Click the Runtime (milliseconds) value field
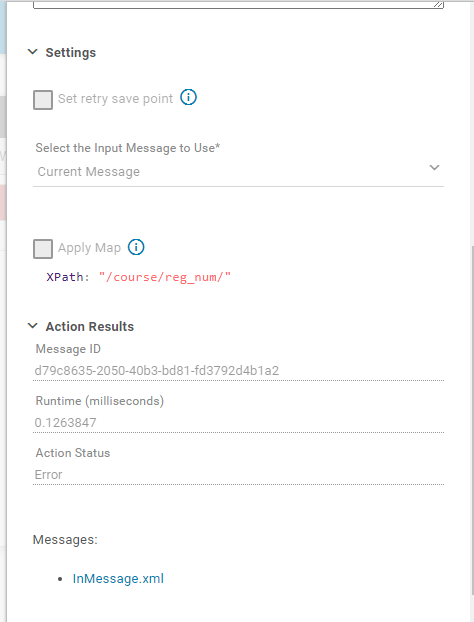The width and height of the screenshot is (474, 622). coord(238,422)
